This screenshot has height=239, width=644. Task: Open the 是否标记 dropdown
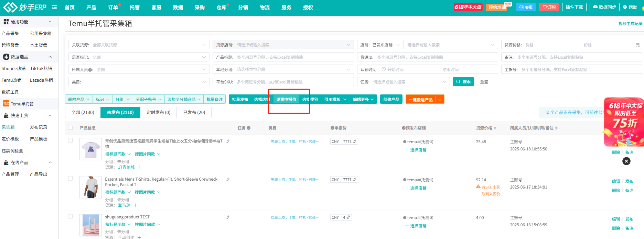coord(139,57)
